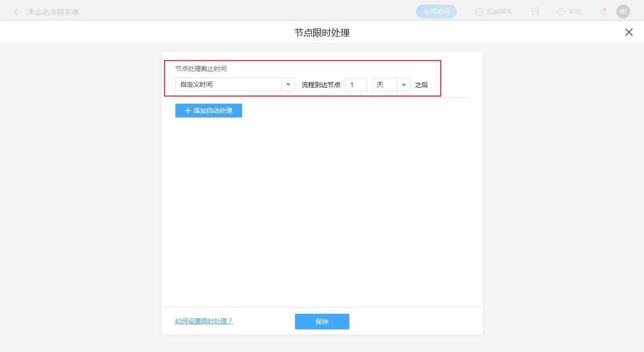Click the plus icon on 添加自动处理
The image size is (644, 352).
[188, 111]
